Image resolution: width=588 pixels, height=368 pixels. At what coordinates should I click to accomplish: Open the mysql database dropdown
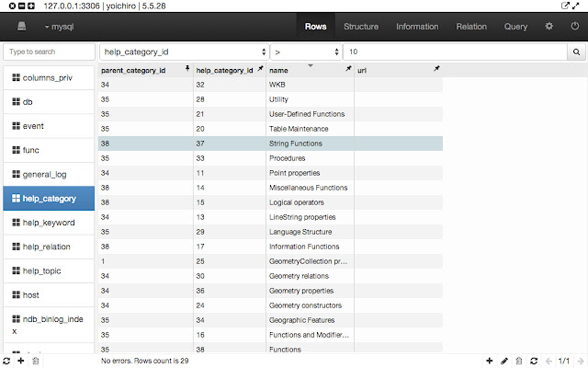tap(61, 27)
